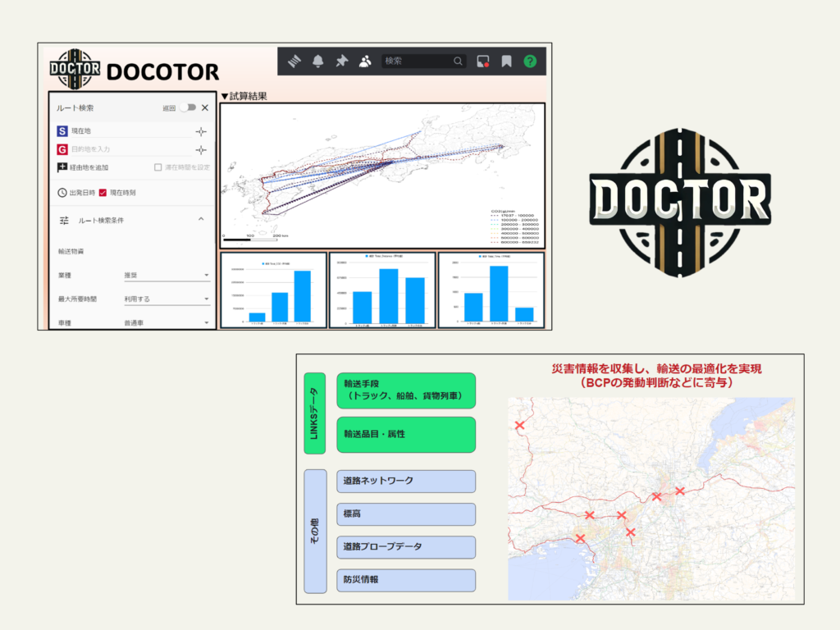The width and height of the screenshot is (840, 630).
Task: Click the CO2 legend on the map
Action: click(x=515, y=226)
